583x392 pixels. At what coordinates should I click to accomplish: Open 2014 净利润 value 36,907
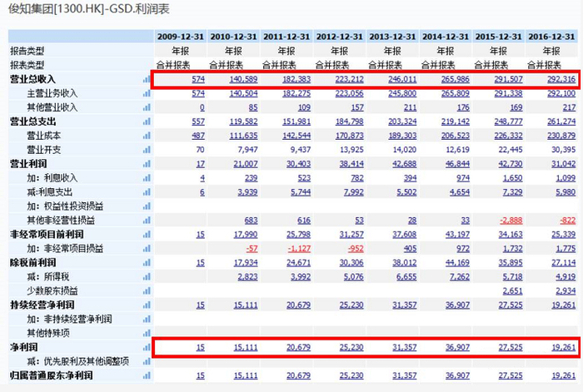(458, 347)
